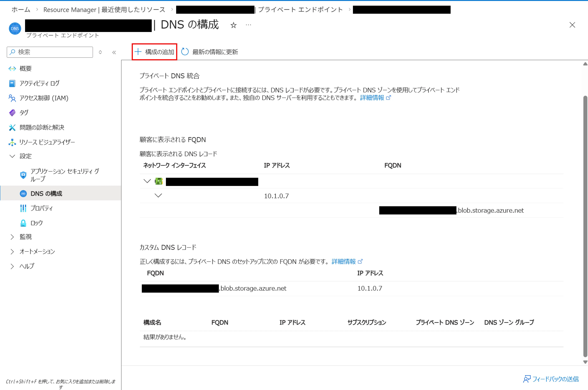588x390 pixels.
Task: Open アクセス制御 (IAM) menu item
Action: point(44,98)
